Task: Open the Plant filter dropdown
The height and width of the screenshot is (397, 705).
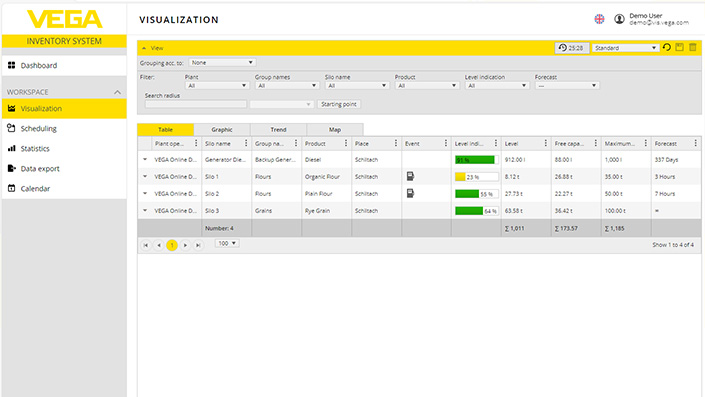Action: coord(217,85)
